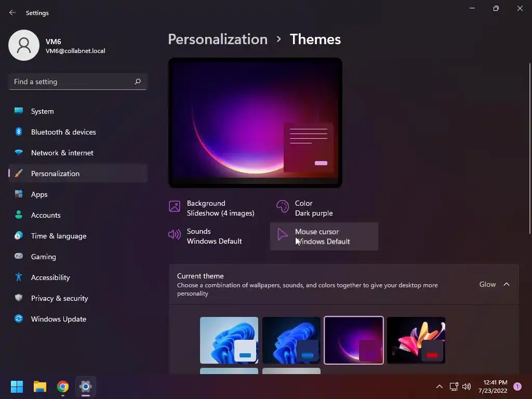532x399 pixels.
Task: Open the Windows Start menu
Action: pyautogui.click(x=17, y=387)
